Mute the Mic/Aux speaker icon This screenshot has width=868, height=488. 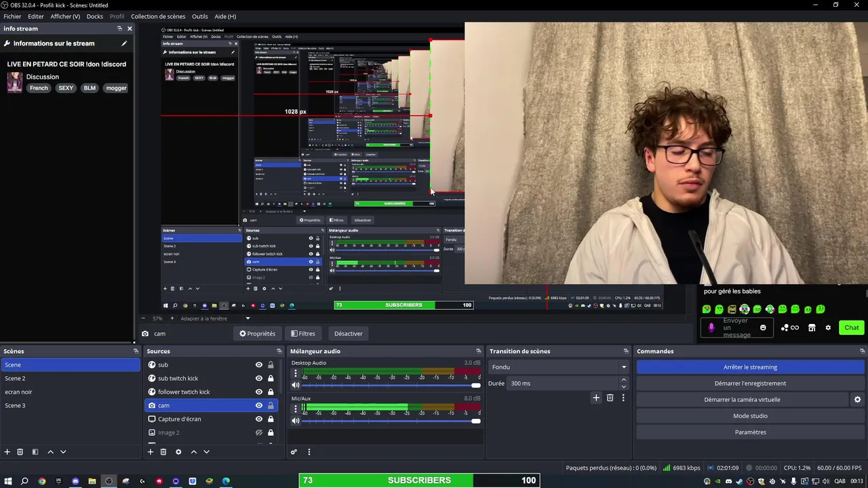pyautogui.click(x=295, y=421)
